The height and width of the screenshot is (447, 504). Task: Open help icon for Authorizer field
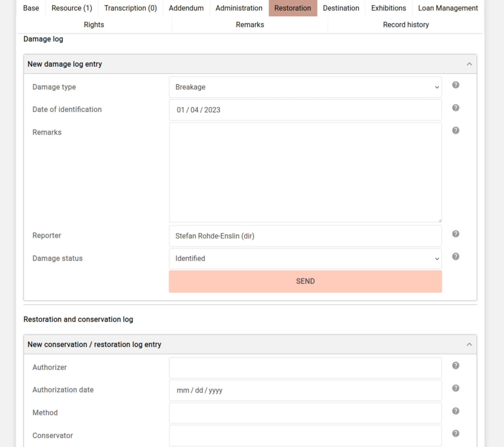456,365
